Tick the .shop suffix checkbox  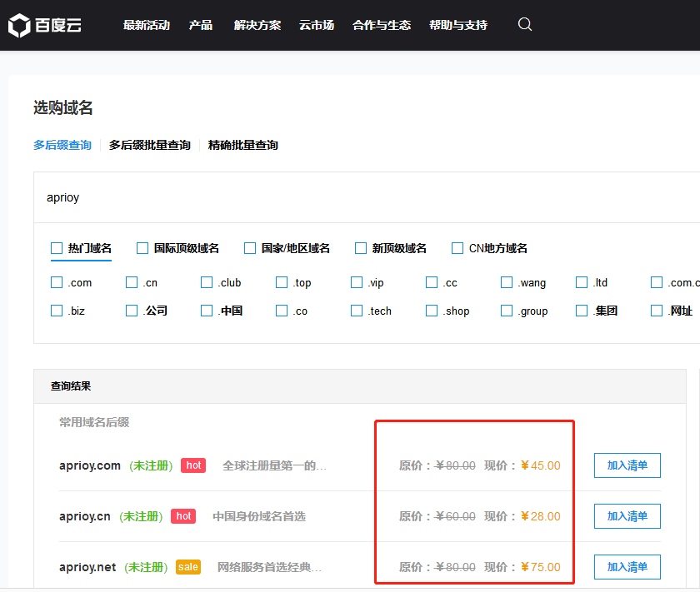pos(432,311)
